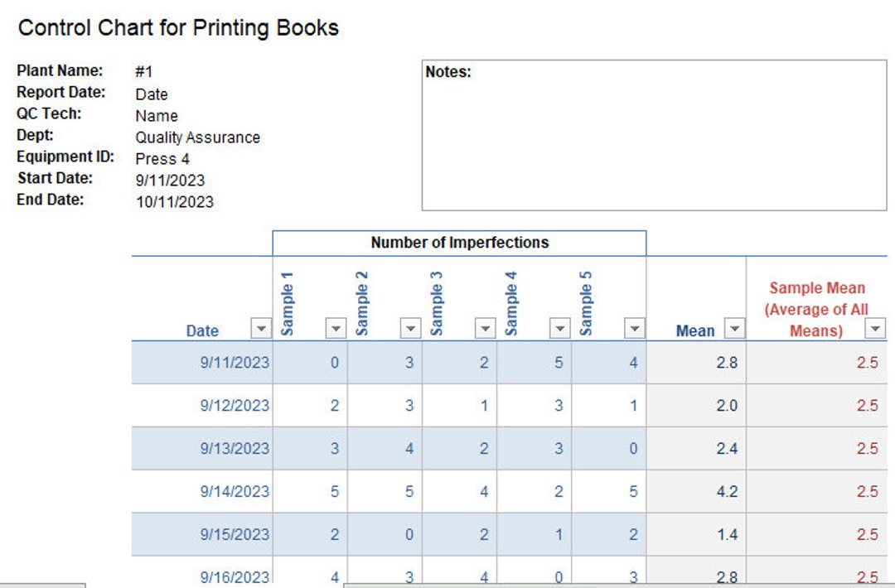Image resolution: width=895 pixels, height=588 pixels.
Task: Open the Sample 5 filter dropdown
Action: point(633,329)
